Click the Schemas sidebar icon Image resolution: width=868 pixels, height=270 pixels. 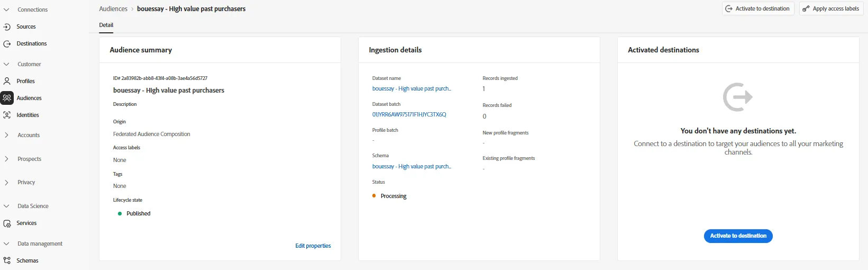click(x=7, y=260)
